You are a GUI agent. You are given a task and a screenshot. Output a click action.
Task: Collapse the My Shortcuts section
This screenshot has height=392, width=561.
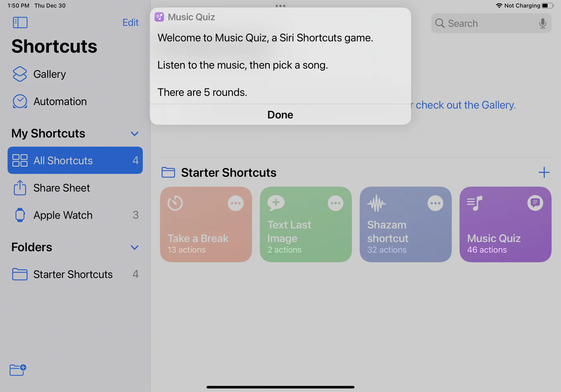pyautogui.click(x=135, y=133)
